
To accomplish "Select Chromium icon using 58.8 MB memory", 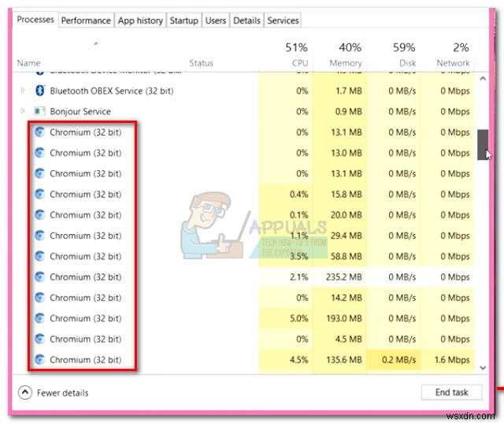I will click(40, 256).
